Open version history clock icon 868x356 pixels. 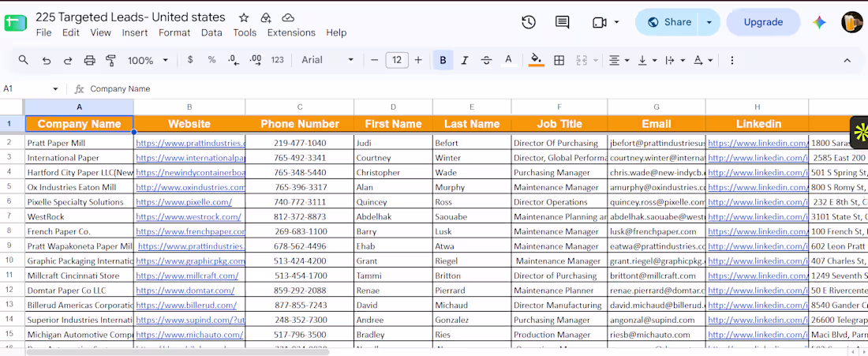(529, 22)
